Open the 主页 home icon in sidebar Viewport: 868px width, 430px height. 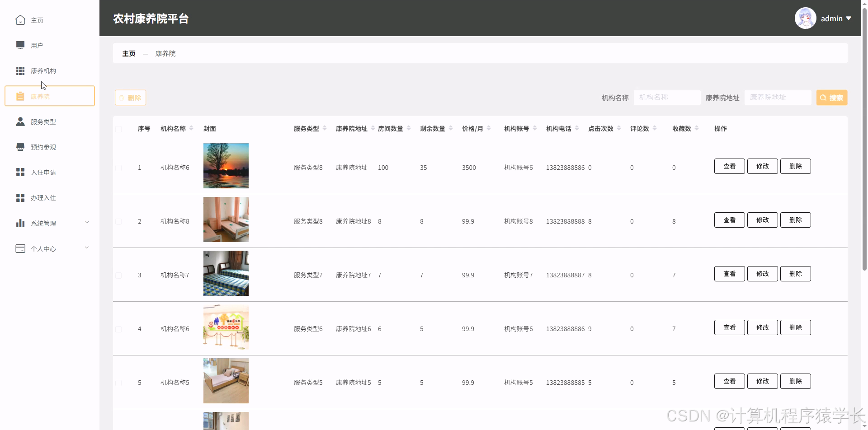(20, 20)
